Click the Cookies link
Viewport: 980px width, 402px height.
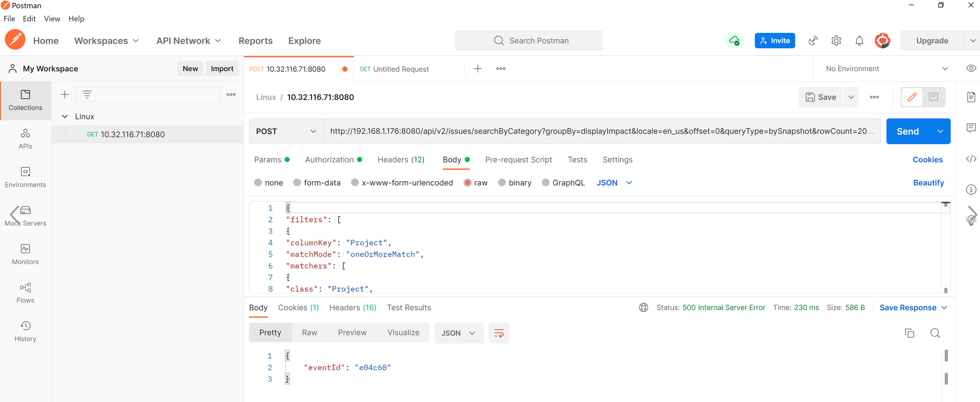[928, 160]
